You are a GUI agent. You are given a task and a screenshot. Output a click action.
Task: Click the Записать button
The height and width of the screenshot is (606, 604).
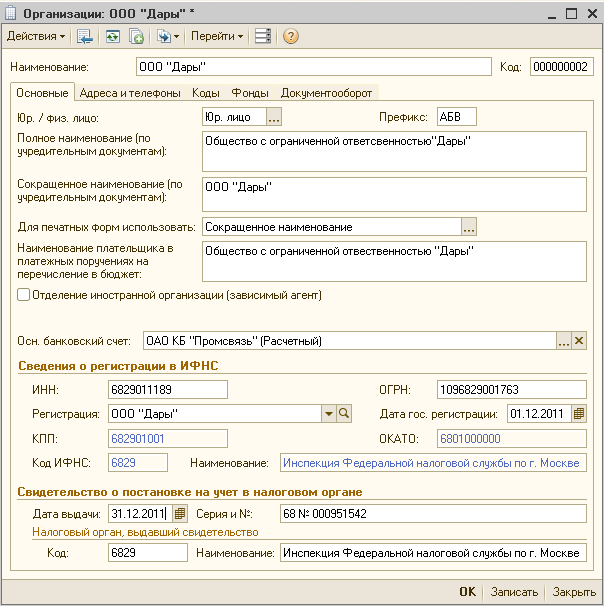pyautogui.click(x=514, y=592)
